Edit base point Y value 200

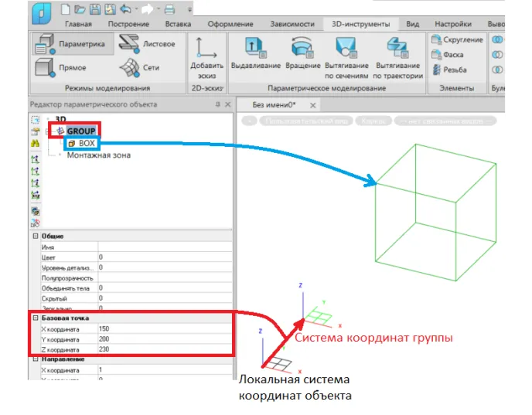pos(165,338)
